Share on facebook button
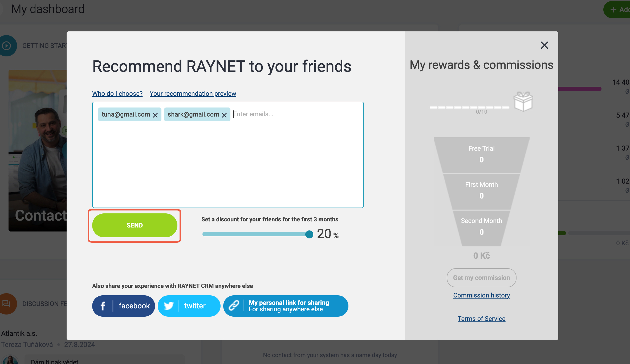The image size is (630, 364). click(124, 306)
